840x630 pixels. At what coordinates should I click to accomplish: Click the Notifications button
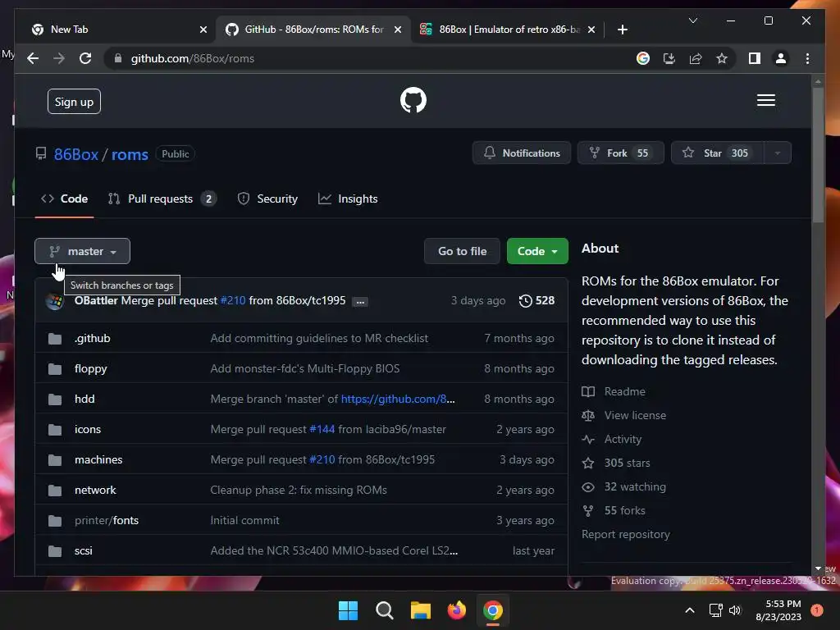pyautogui.click(x=521, y=153)
